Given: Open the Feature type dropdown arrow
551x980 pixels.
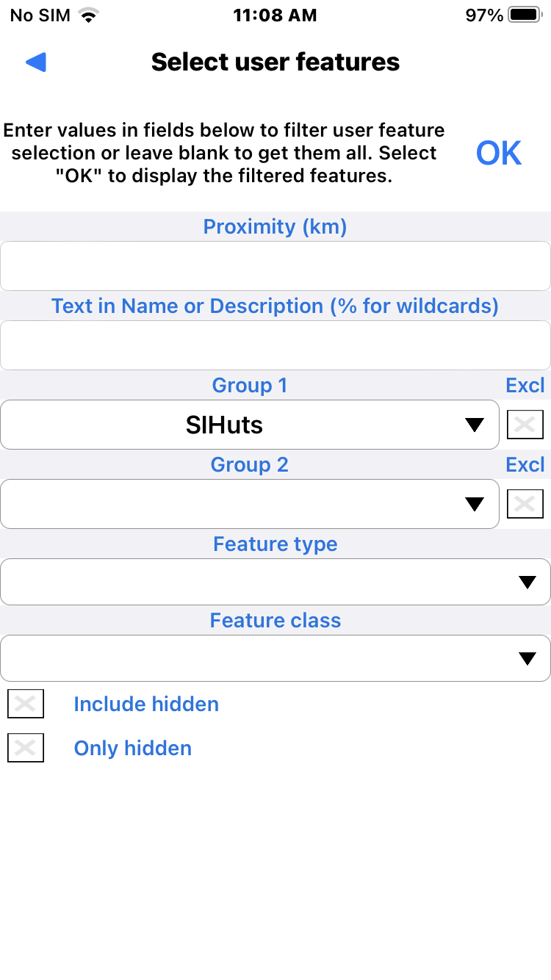Looking at the screenshot, I should click(x=527, y=582).
